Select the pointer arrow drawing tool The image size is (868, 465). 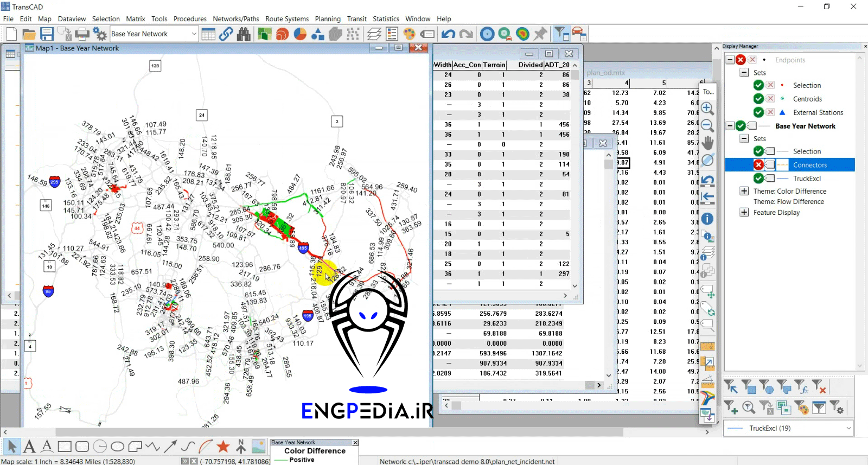(12, 447)
